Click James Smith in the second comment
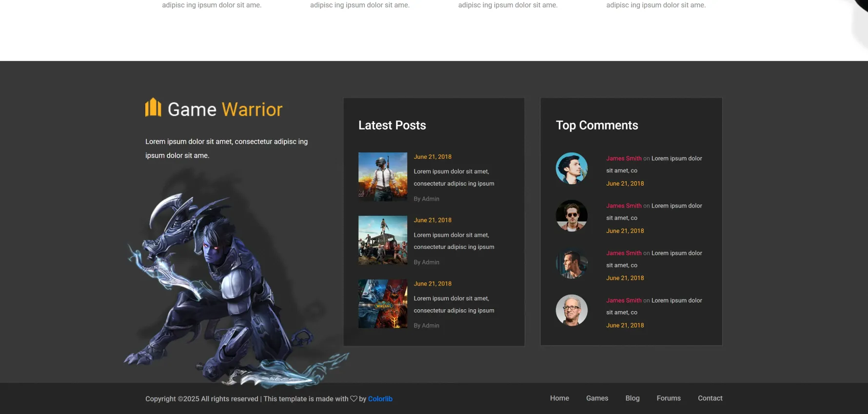Viewport: 868px width, 414px height. pyautogui.click(x=624, y=206)
